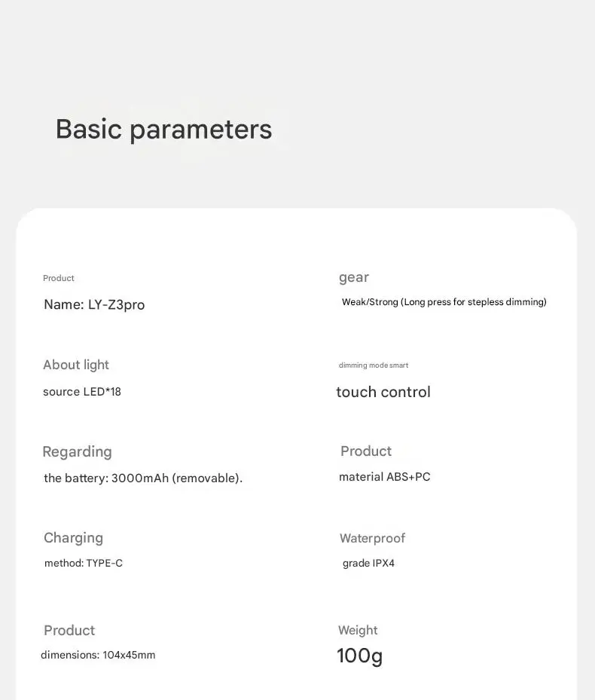Click the gear label

click(x=354, y=278)
